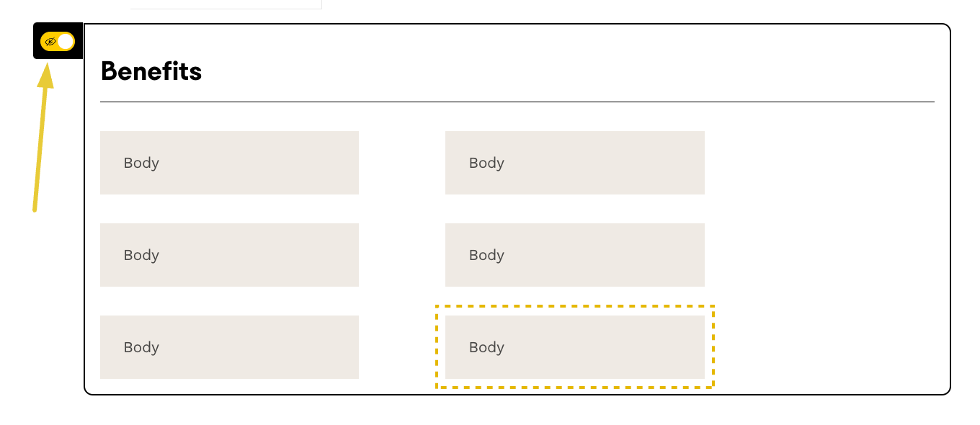
Task: Select the third-row Body block in the left column
Action: (229, 347)
